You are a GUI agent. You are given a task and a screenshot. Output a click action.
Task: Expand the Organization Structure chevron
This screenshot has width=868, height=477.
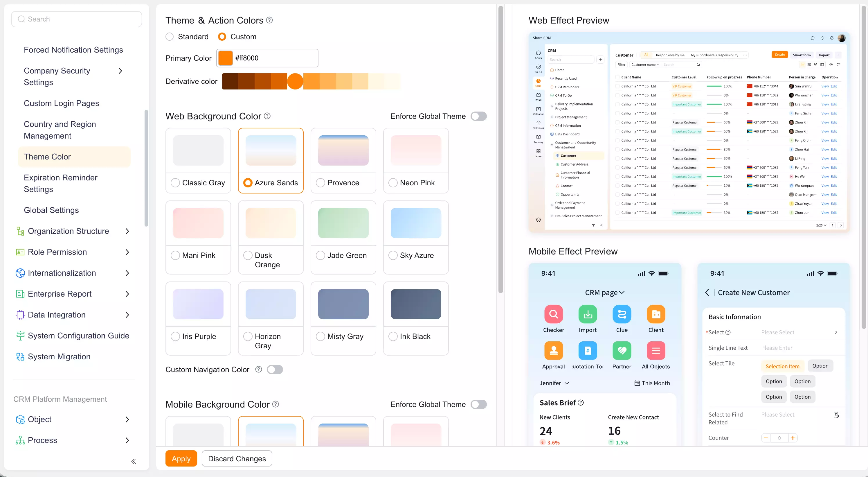127,231
